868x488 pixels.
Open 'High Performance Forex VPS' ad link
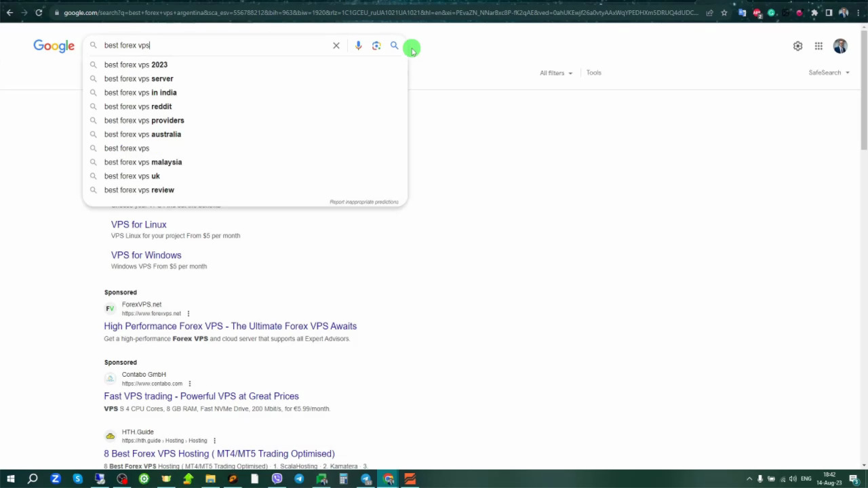(x=231, y=326)
